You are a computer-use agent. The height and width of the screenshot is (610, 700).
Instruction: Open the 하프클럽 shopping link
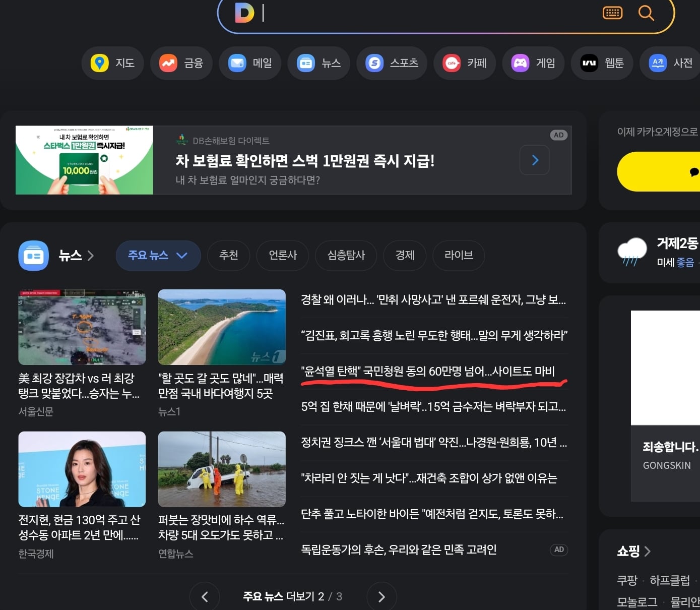(x=670, y=581)
